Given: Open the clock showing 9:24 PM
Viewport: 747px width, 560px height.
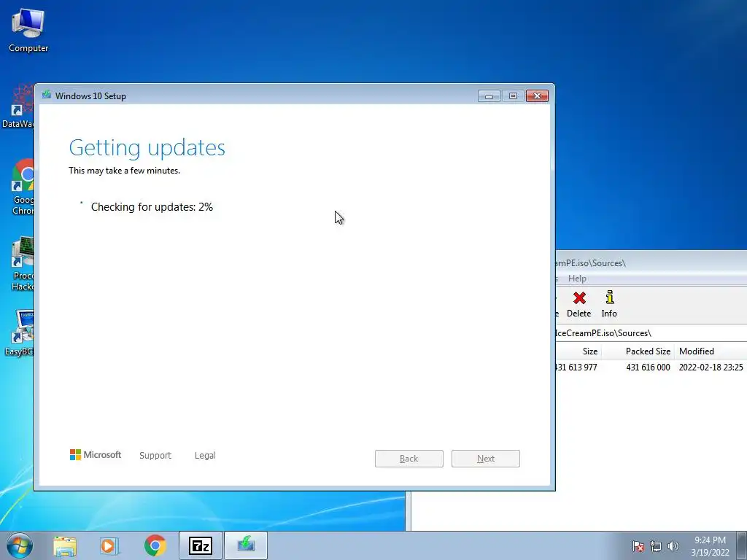Looking at the screenshot, I should click(710, 546).
